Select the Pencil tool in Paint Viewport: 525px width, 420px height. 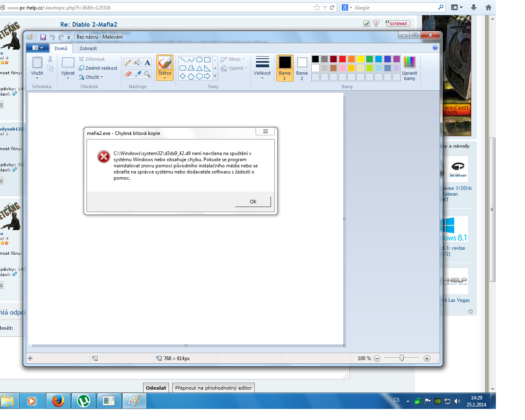pos(128,62)
